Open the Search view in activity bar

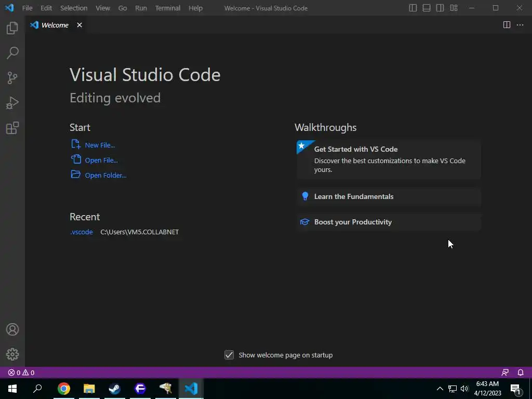12,53
